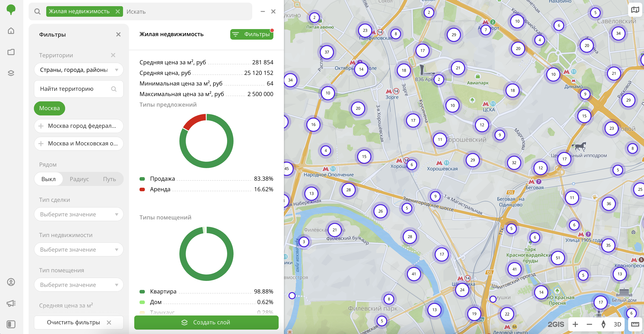Click the green Фильтры button
The image size is (644, 334).
point(252,34)
